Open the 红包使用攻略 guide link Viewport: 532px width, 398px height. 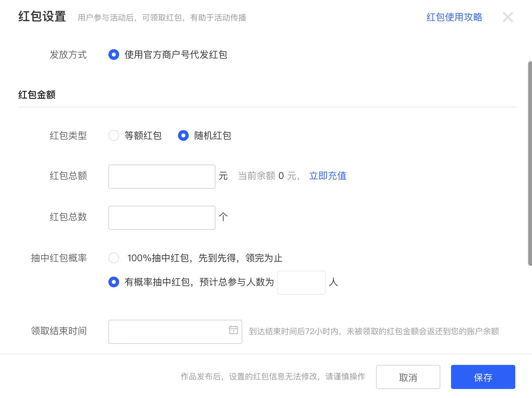(454, 17)
